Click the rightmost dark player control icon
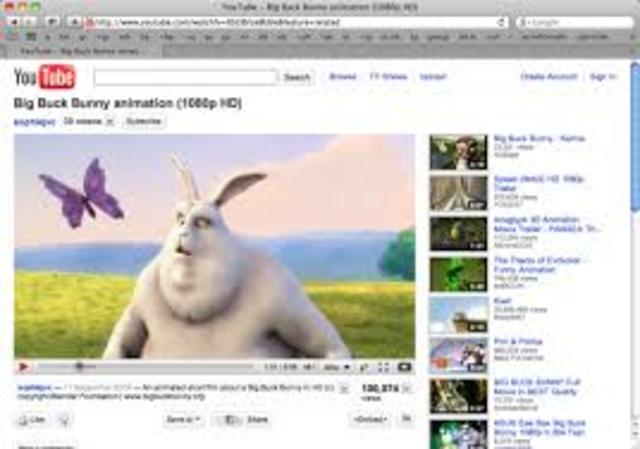640x449 pixels. pos(404,367)
